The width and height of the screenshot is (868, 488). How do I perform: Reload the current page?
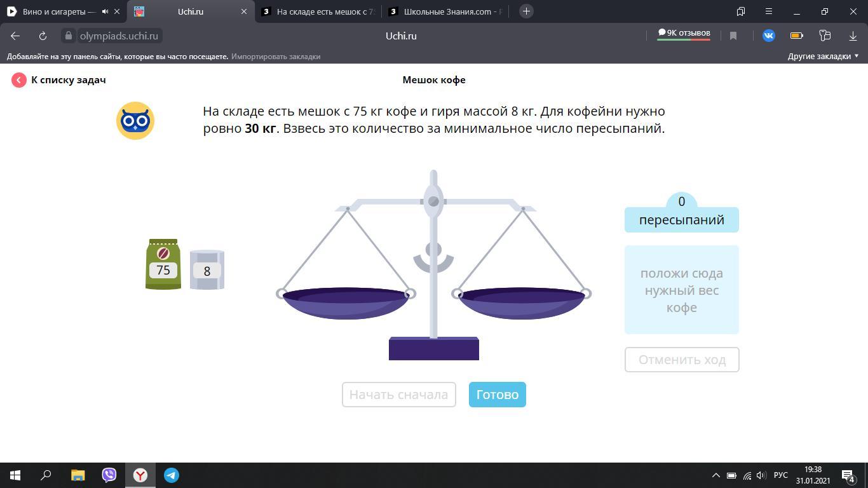tap(43, 36)
